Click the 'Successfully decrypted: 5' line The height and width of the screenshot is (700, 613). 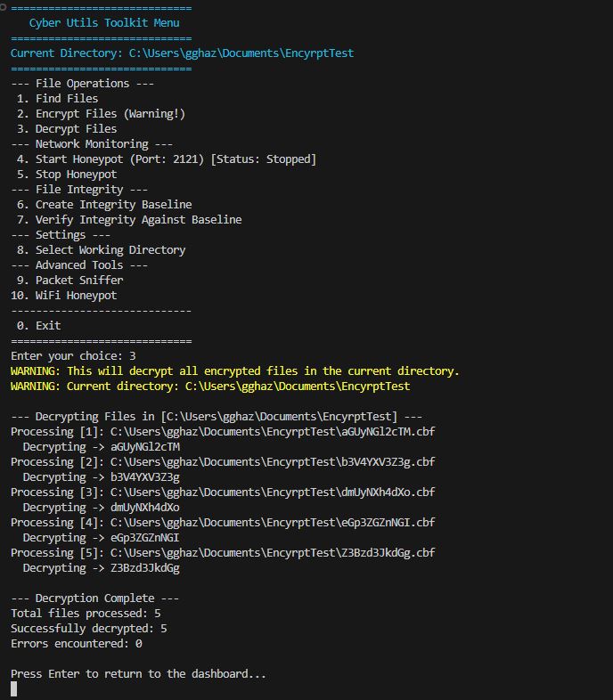coord(89,629)
